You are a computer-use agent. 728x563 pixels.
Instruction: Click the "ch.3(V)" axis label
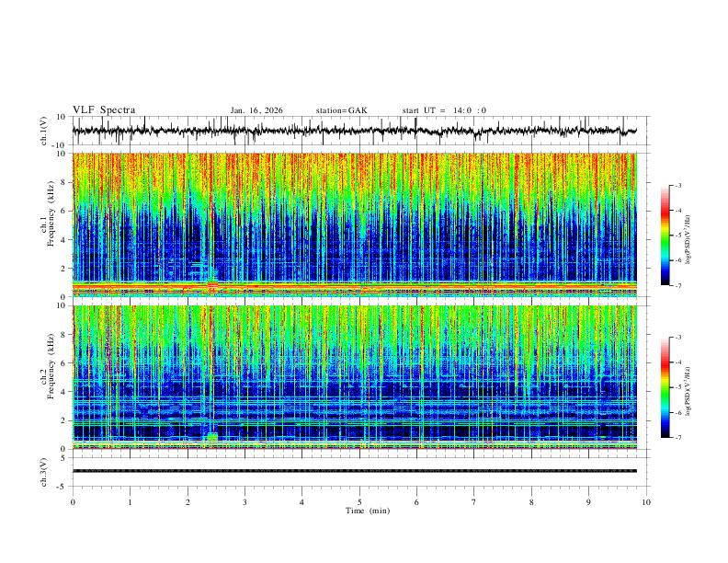[x=44, y=472]
